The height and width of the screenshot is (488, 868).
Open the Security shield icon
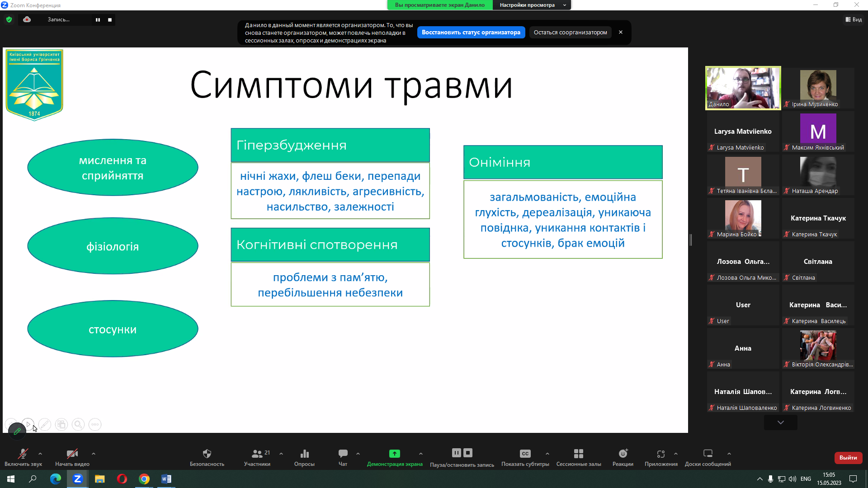pos(207,454)
